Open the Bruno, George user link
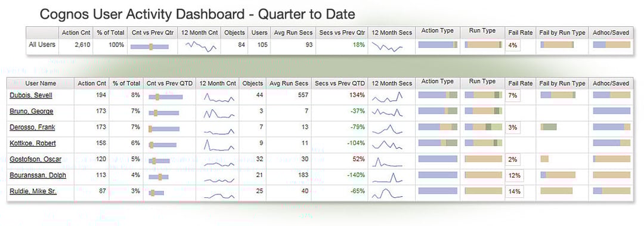The image size is (644, 226). (31, 112)
